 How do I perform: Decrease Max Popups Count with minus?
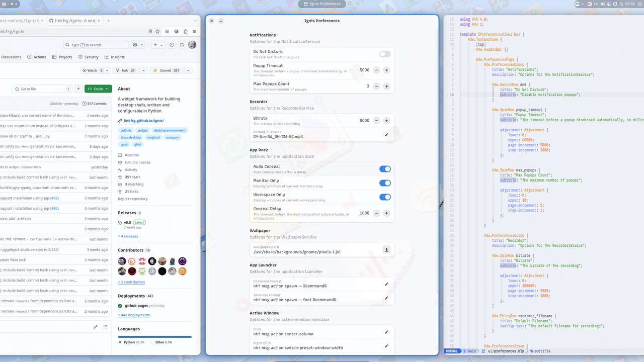click(x=376, y=86)
